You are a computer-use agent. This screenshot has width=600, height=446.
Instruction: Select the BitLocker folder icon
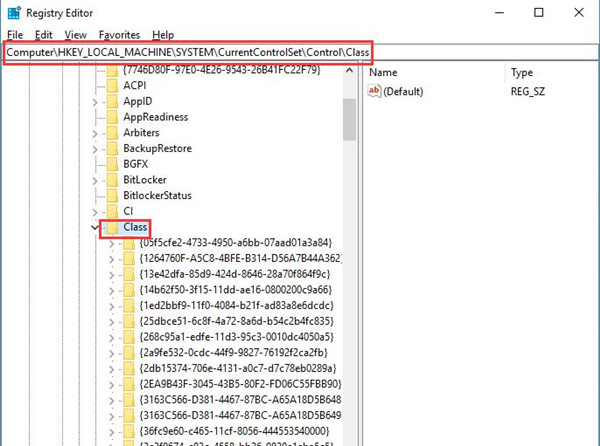pos(112,179)
